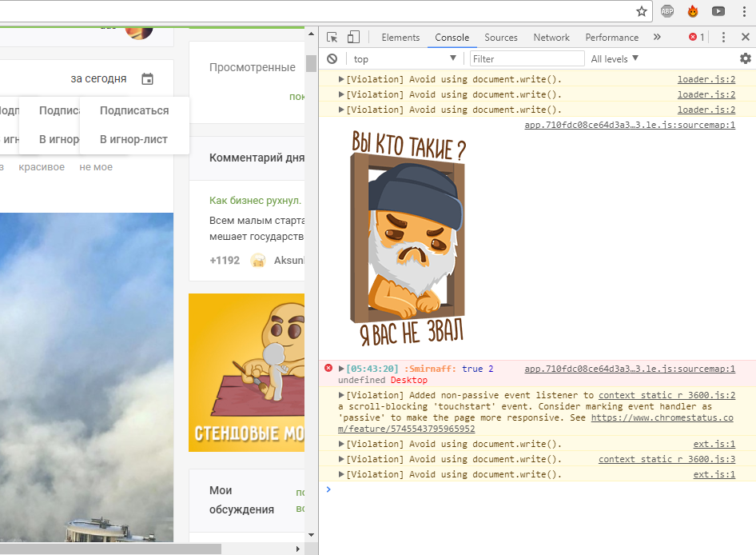Open the YouTube extension icon in the toolbar
756x555 pixels.
(x=718, y=11)
